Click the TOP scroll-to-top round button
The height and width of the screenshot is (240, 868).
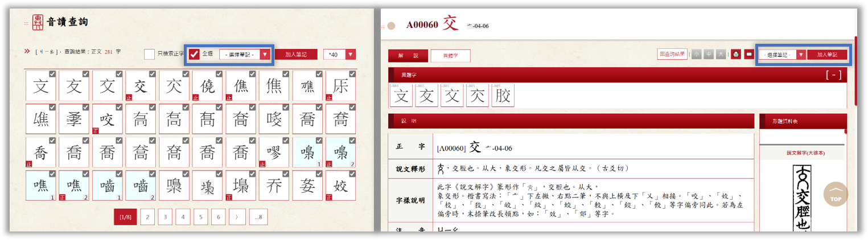point(835,195)
